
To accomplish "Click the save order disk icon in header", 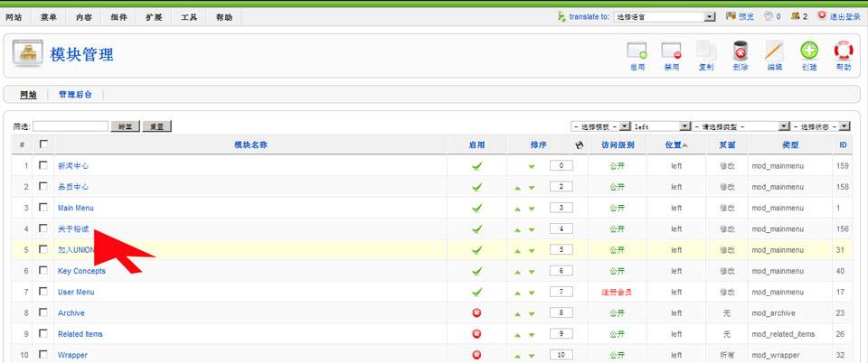I will (580, 144).
